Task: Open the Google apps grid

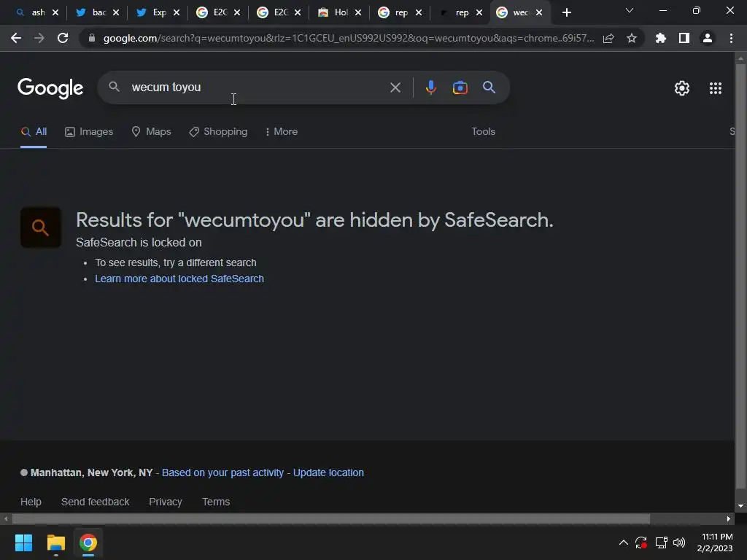Action: pyautogui.click(x=716, y=88)
